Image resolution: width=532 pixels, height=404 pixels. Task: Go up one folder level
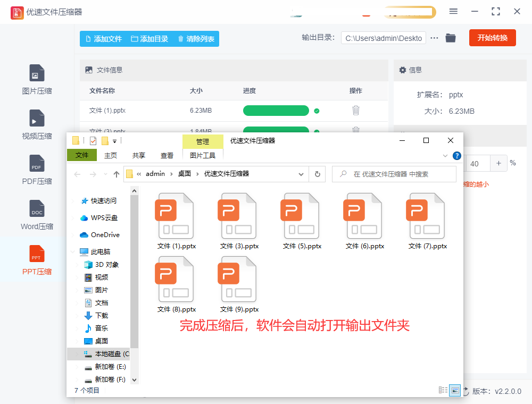point(117,174)
